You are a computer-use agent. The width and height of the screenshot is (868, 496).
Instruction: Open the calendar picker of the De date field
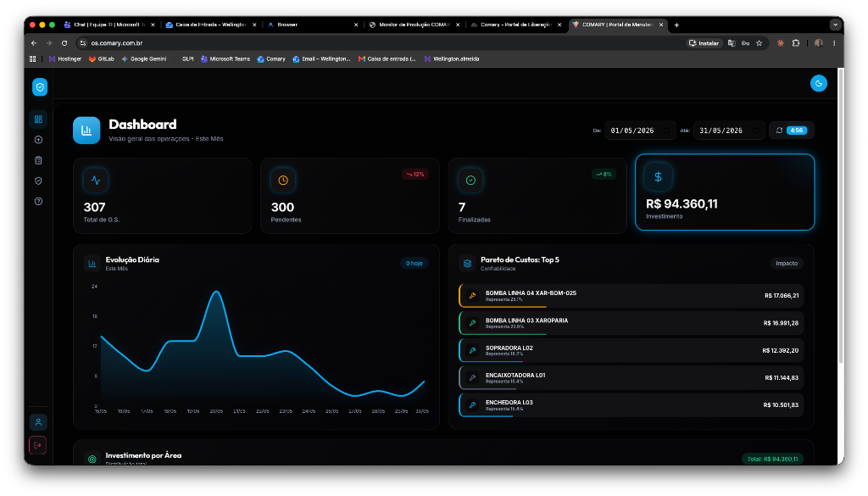666,131
